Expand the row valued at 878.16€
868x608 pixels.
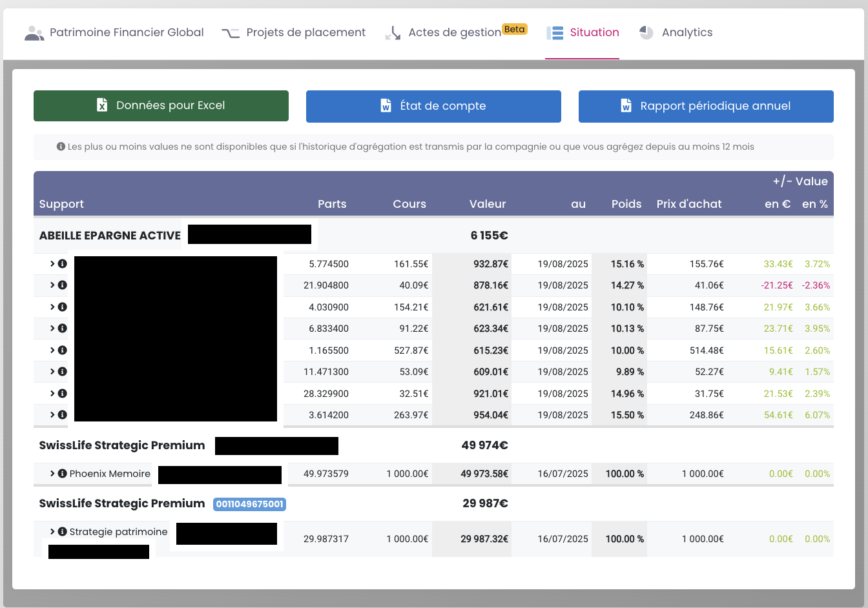52,285
